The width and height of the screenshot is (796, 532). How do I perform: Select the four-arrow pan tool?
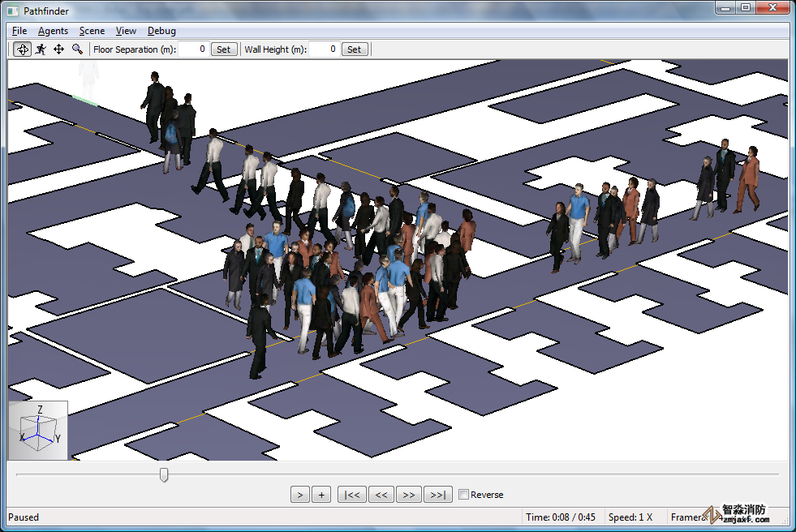coord(58,49)
